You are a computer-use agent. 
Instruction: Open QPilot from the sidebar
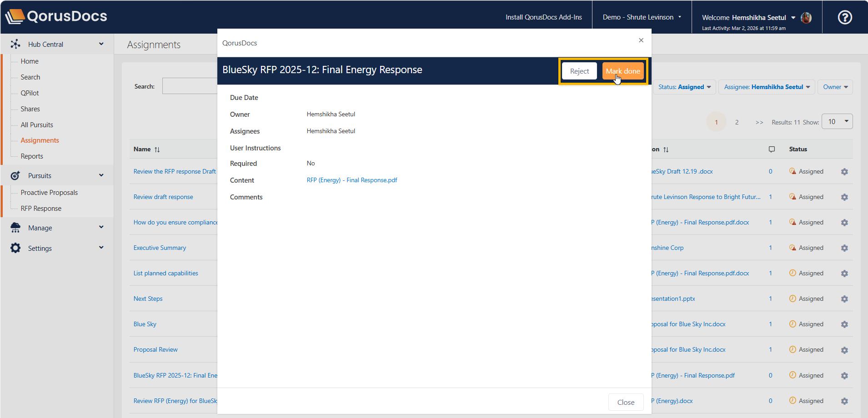(x=30, y=93)
